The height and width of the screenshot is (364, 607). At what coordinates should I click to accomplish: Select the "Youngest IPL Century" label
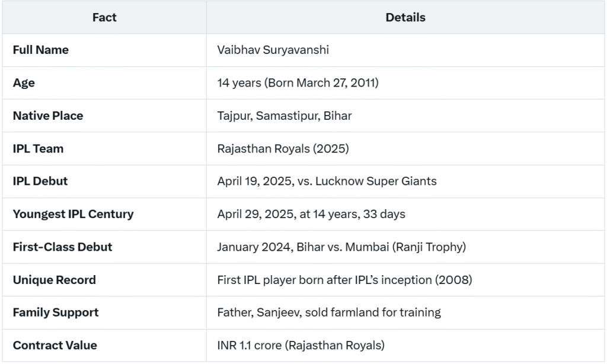(x=73, y=214)
